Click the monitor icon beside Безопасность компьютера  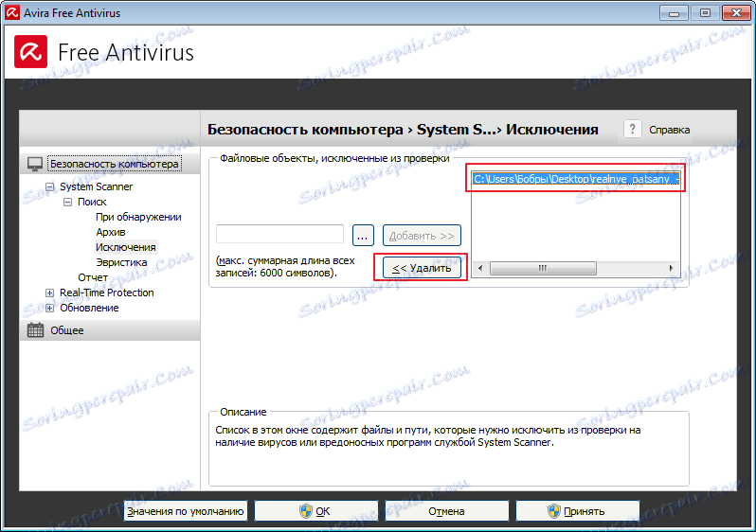(x=35, y=164)
